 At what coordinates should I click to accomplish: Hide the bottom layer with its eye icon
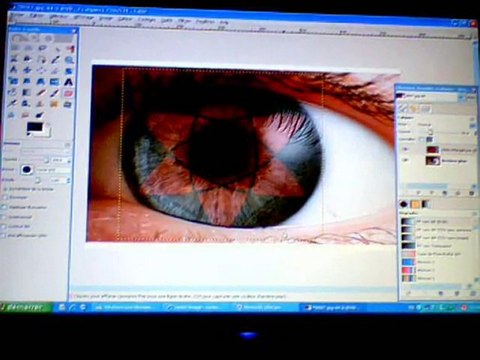[406, 160]
